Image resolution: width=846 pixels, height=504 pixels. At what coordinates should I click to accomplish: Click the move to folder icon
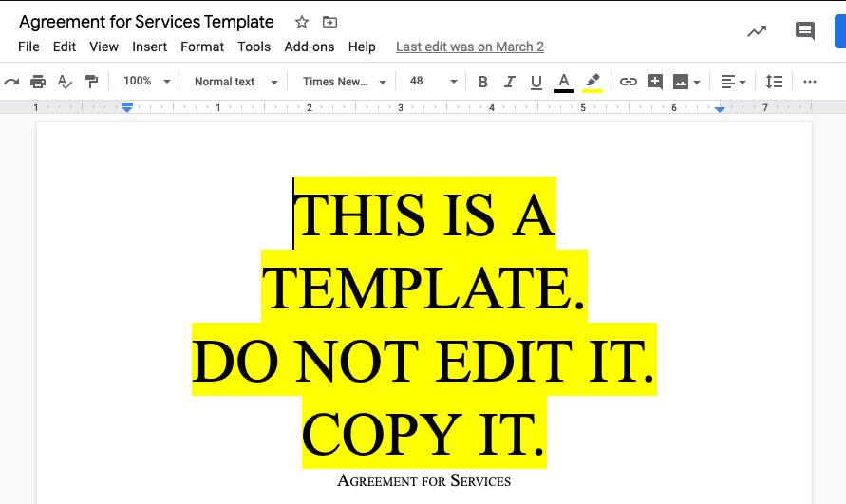(x=329, y=22)
